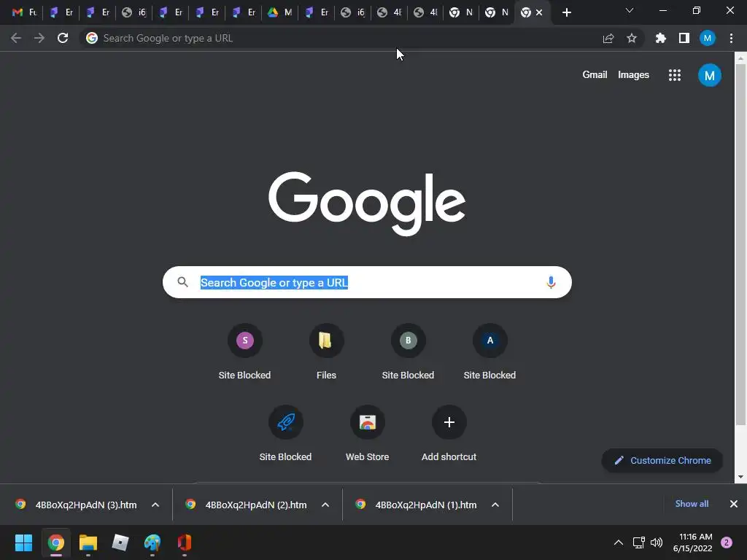Add a new shortcut
The width and height of the screenshot is (747, 560).
pyautogui.click(x=449, y=434)
